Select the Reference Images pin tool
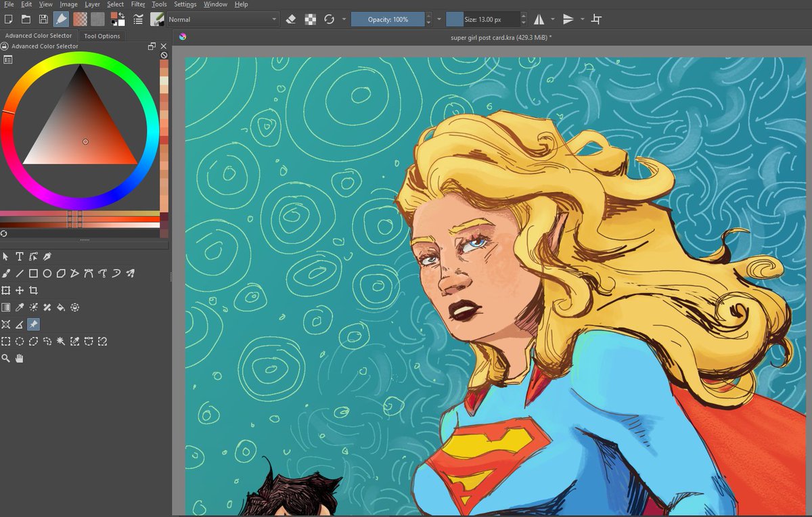Screen dimensions: 812x517 (x=33, y=324)
